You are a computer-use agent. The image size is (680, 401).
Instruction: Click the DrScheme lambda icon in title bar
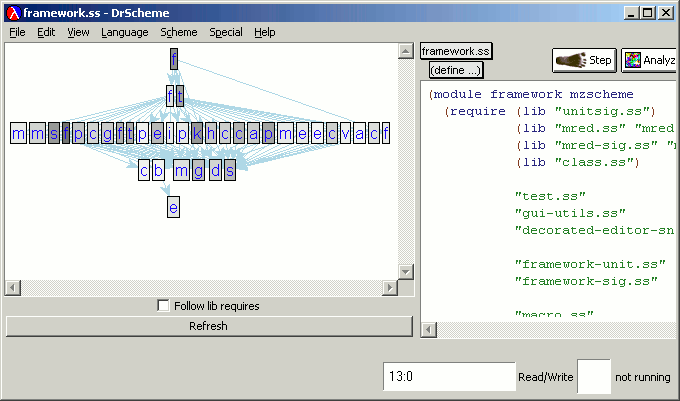coord(13,13)
